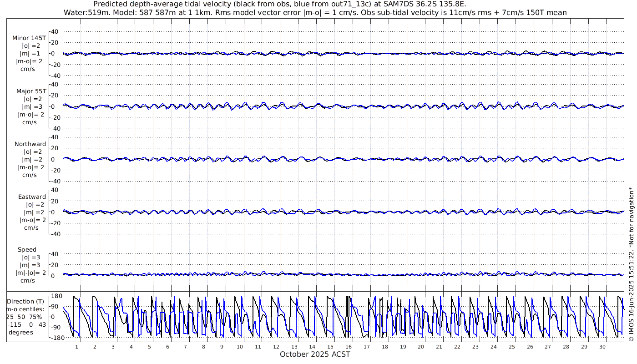Viewport: 637px width, 364px height.
Task: Click day label '25' on the date axis
Action: coord(511,347)
